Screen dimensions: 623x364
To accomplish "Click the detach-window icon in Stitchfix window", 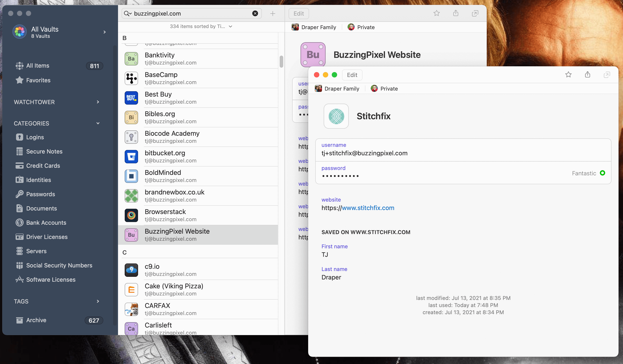I will tap(607, 75).
